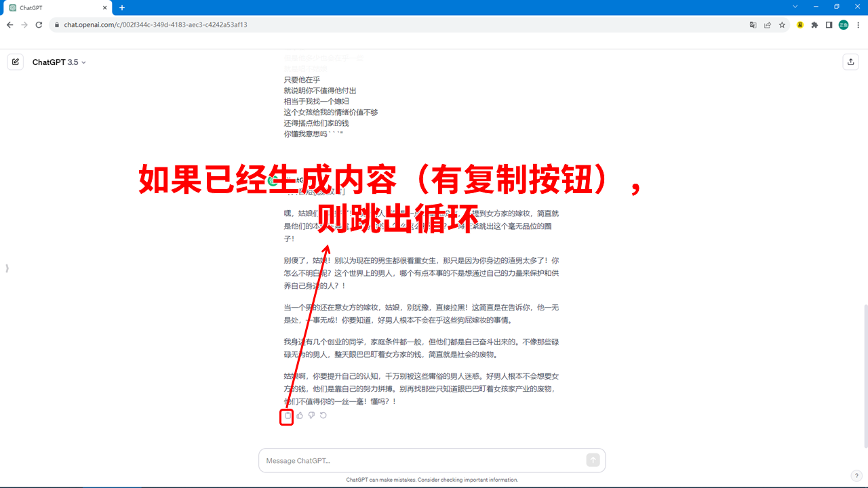Viewport: 868px width, 488px height.
Task: Give the response a thumbs up
Action: tap(300, 415)
